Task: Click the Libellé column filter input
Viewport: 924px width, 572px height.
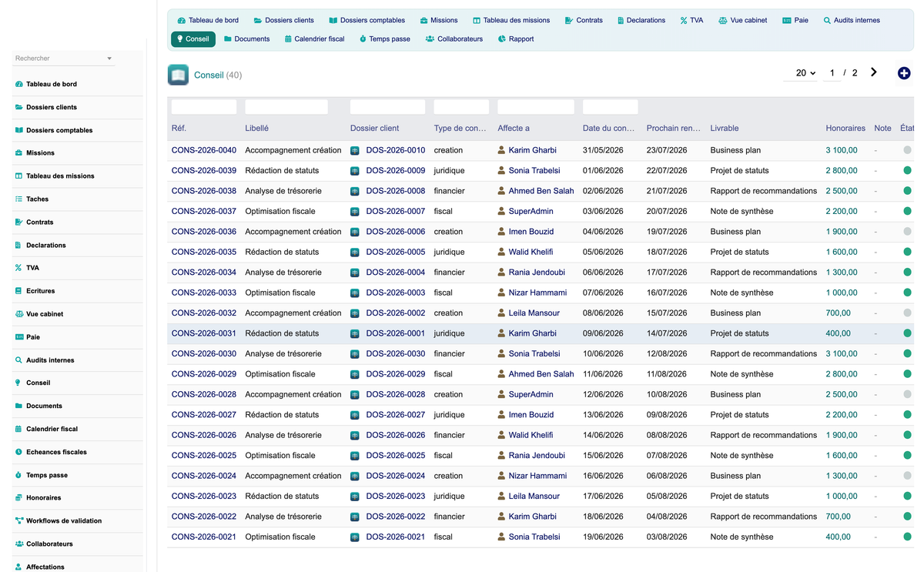Action: pyautogui.click(x=286, y=107)
